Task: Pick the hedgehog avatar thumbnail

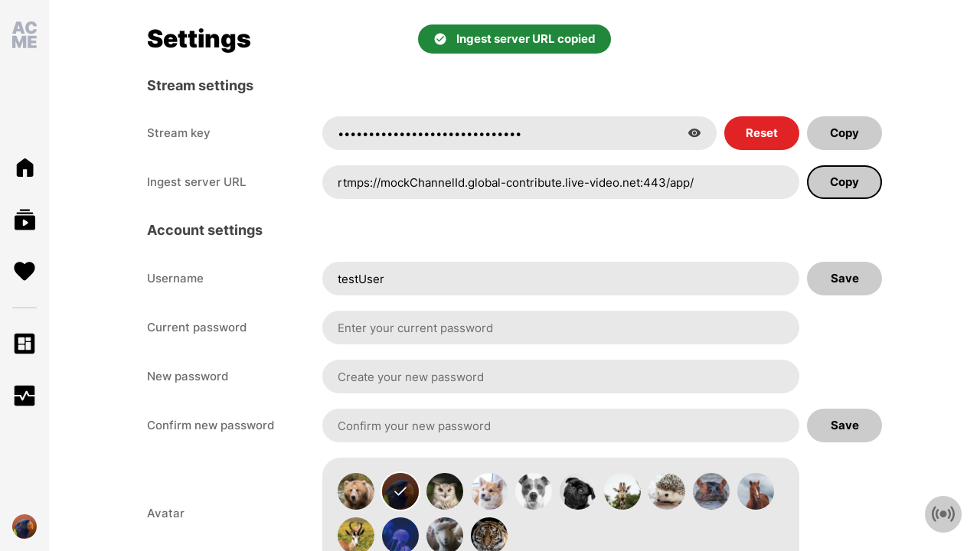Action: point(667,491)
